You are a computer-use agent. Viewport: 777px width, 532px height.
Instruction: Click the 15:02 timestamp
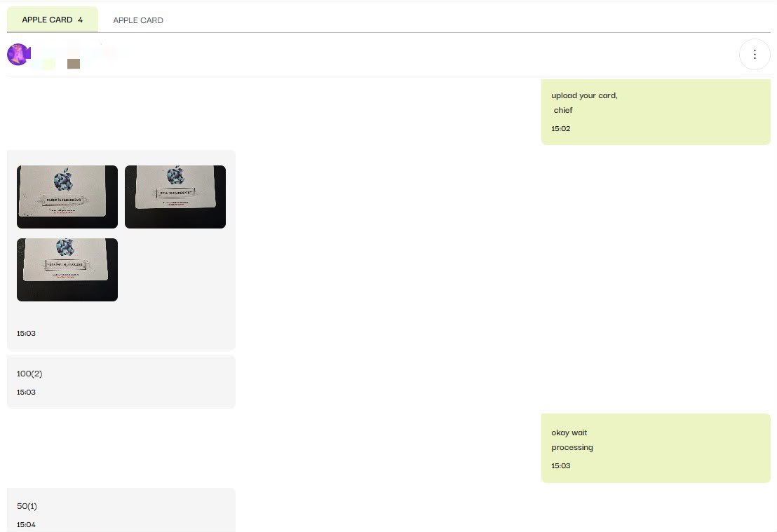pyautogui.click(x=560, y=129)
